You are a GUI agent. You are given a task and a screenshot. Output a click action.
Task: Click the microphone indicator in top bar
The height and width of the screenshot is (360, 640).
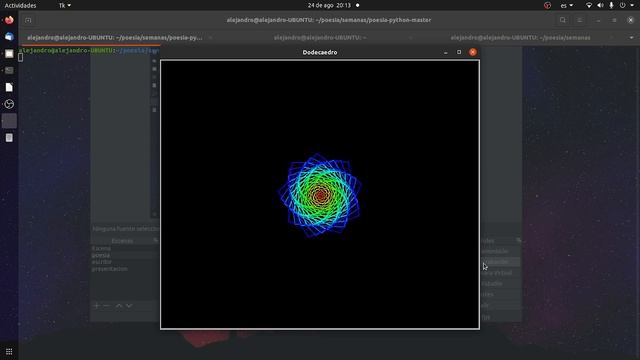coord(611,5)
